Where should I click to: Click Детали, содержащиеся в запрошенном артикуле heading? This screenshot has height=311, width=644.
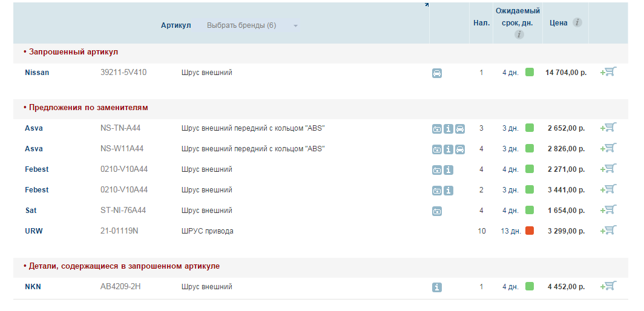pos(124,266)
